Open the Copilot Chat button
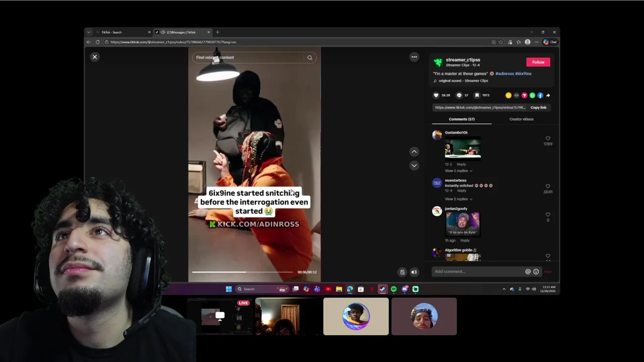644x362 pixels. tap(549, 42)
